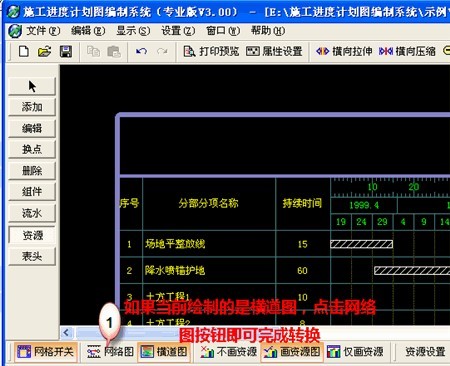450x366 pixels.
Task: Click the 场地平整放线 task bar
Action: [361, 244]
